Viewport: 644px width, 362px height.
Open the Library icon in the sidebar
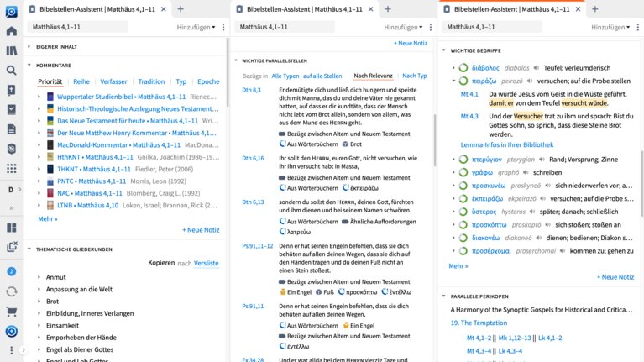tap(12, 50)
